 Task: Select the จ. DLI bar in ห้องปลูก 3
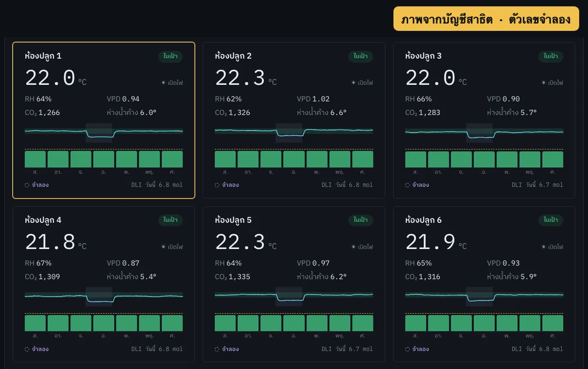click(461, 159)
